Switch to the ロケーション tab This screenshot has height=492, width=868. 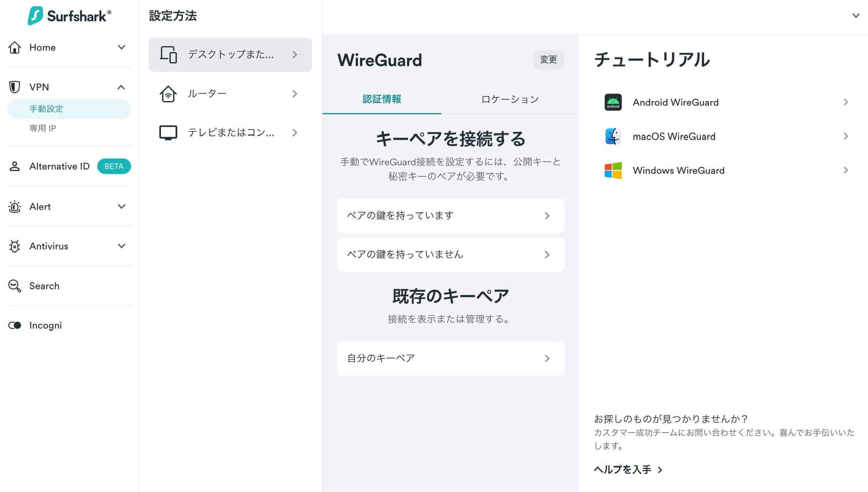click(x=510, y=99)
